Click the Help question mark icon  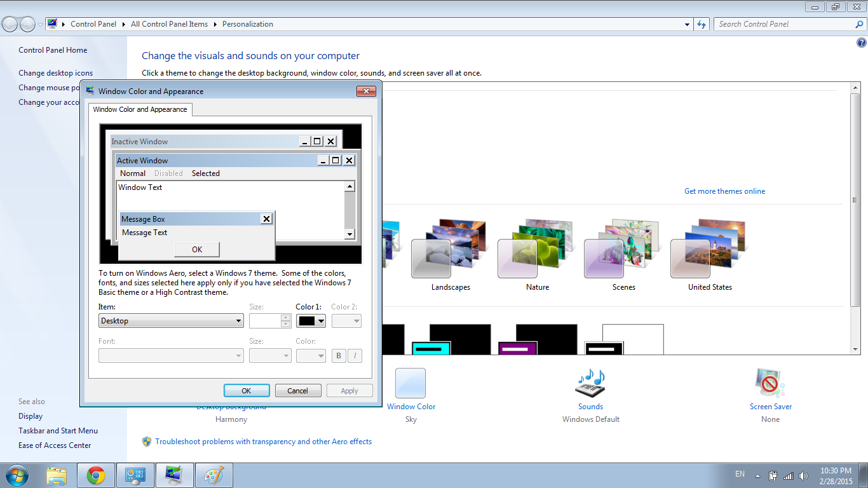(x=862, y=43)
